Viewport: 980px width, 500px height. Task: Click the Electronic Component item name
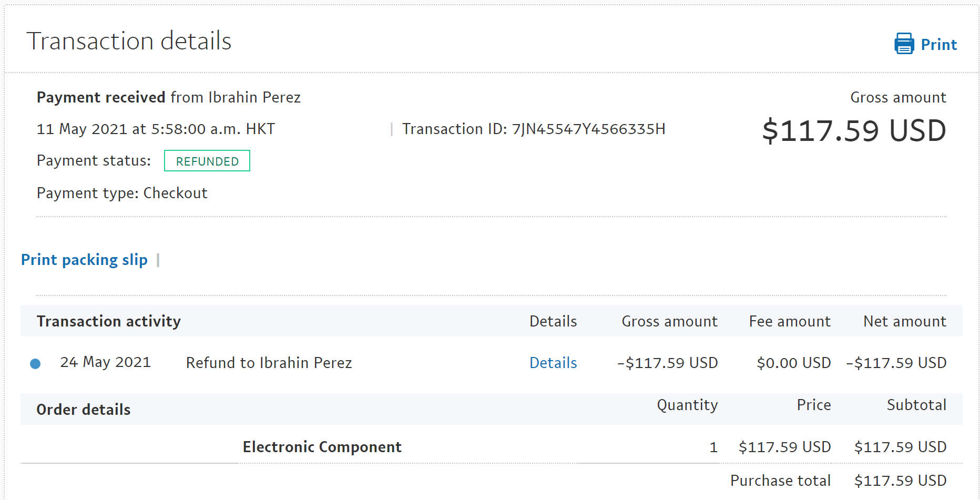click(322, 447)
